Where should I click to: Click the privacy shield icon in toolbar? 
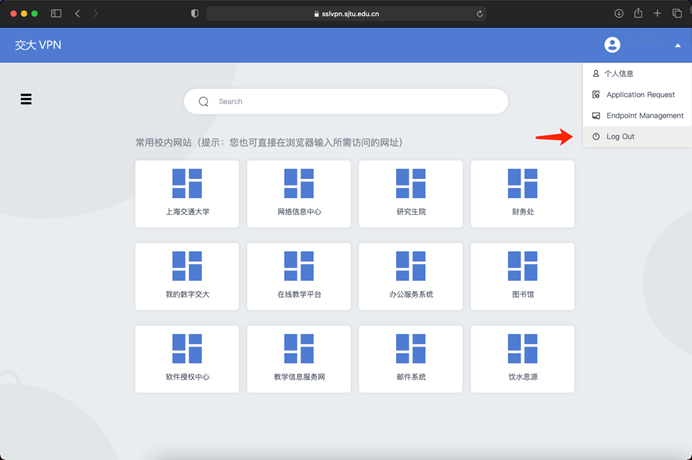(195, 14)
